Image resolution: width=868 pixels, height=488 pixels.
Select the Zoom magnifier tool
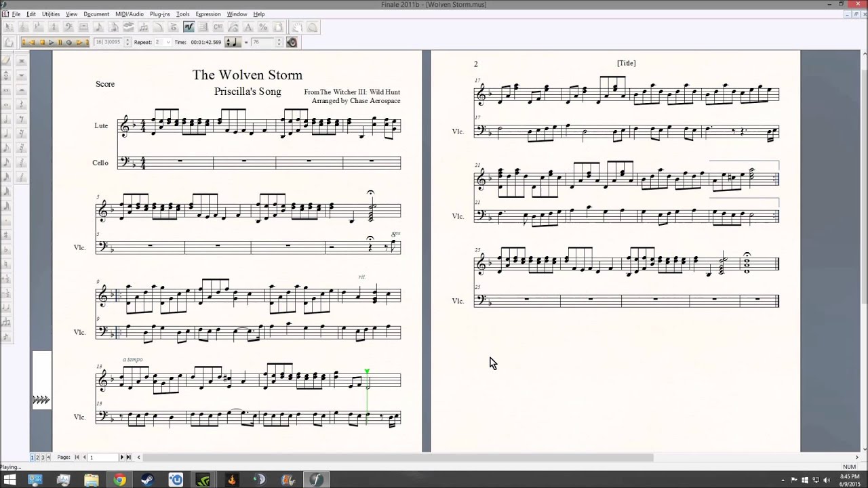312,27
